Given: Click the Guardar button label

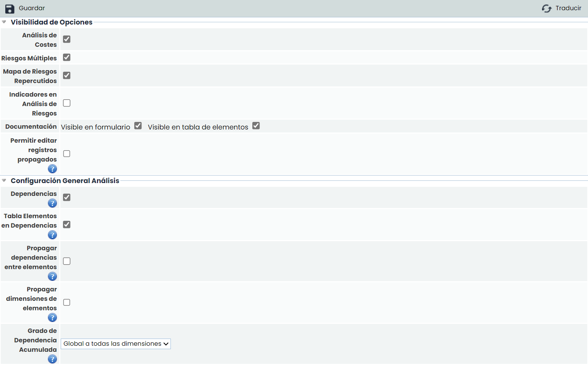Looking at the screenshot, I should (x=32, y=8).
